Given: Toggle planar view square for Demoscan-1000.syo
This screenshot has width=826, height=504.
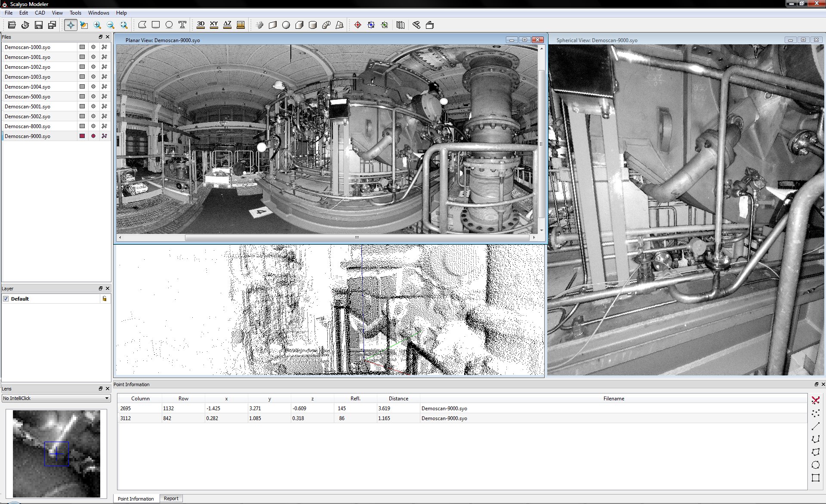Looking at the screenshot, I should [82, 47].
